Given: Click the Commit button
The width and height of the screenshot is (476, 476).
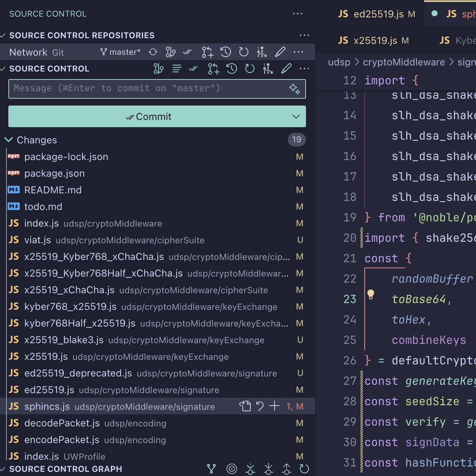Looking at the screenshot, I should click(149, 117).
